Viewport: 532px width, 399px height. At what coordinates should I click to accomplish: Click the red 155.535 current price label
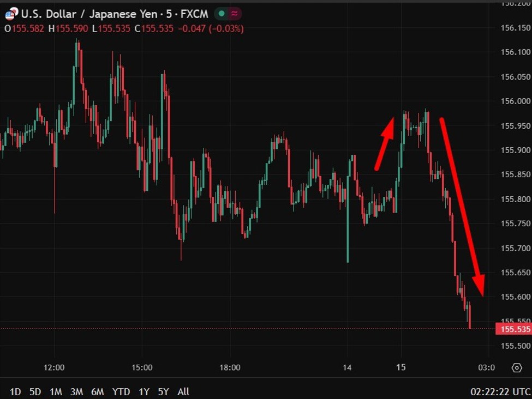(x=512, y=329)
